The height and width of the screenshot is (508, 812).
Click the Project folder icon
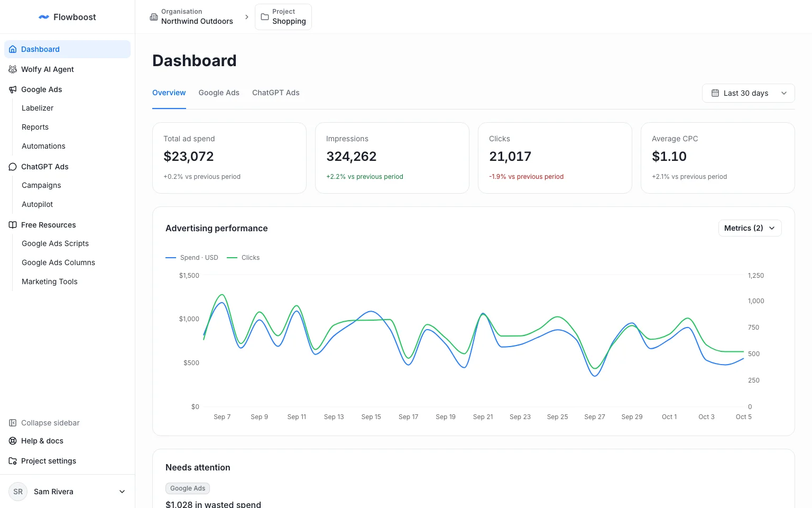click(x=265, y=17)
